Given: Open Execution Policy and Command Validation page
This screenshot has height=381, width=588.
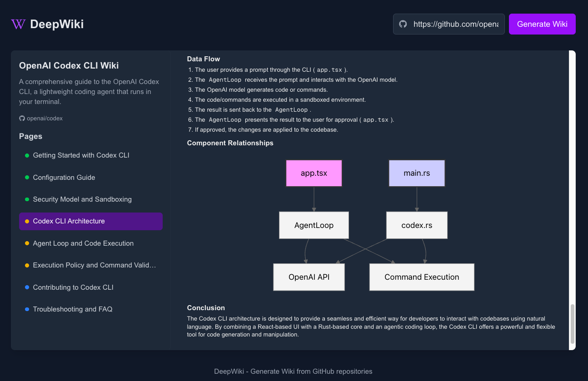Looking at the screenshot, I should pyautogui.click(x=91, y=265).
